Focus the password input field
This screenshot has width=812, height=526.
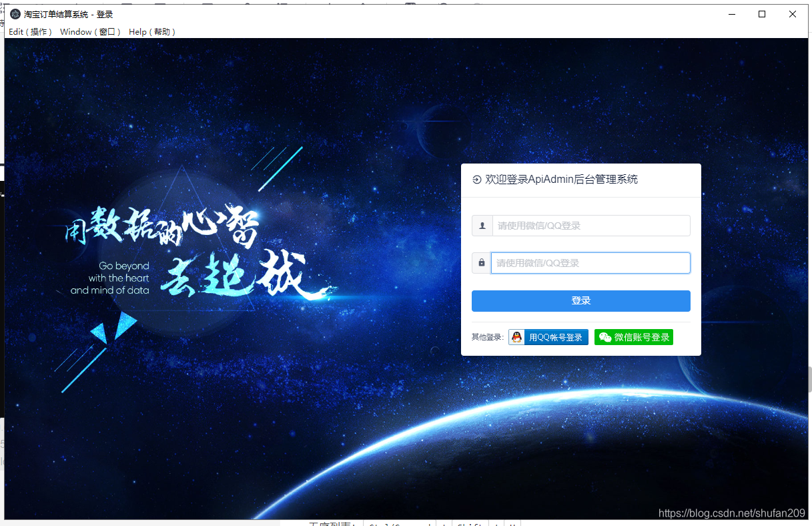point(590,263)
